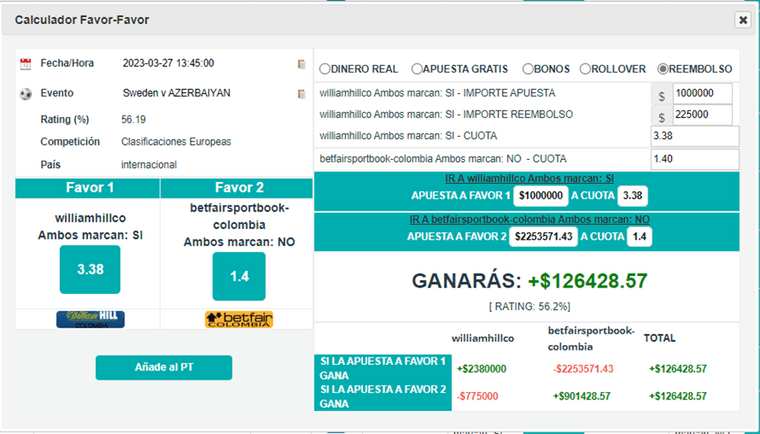Follow IR A williamhillco Ambos marcan link

(529, 178)
